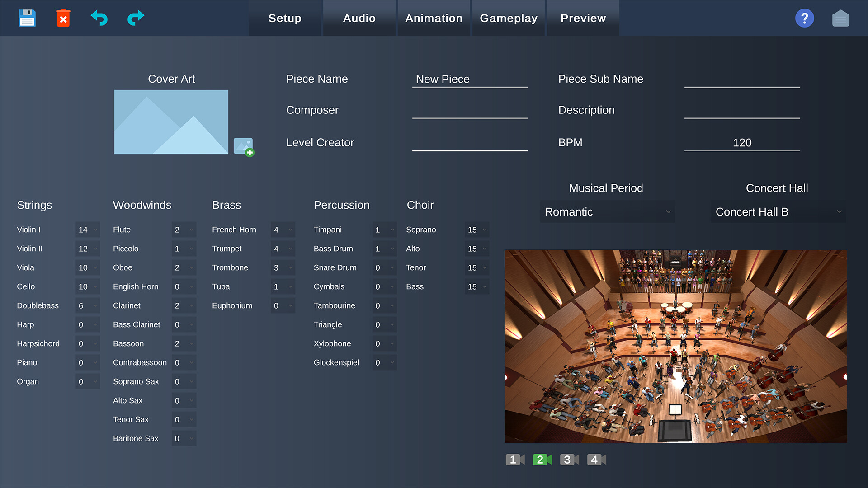Click the Piece Name input field
The height and width of the screenshot is (488, 868).
pyautogui.click(x=470, y=80)
